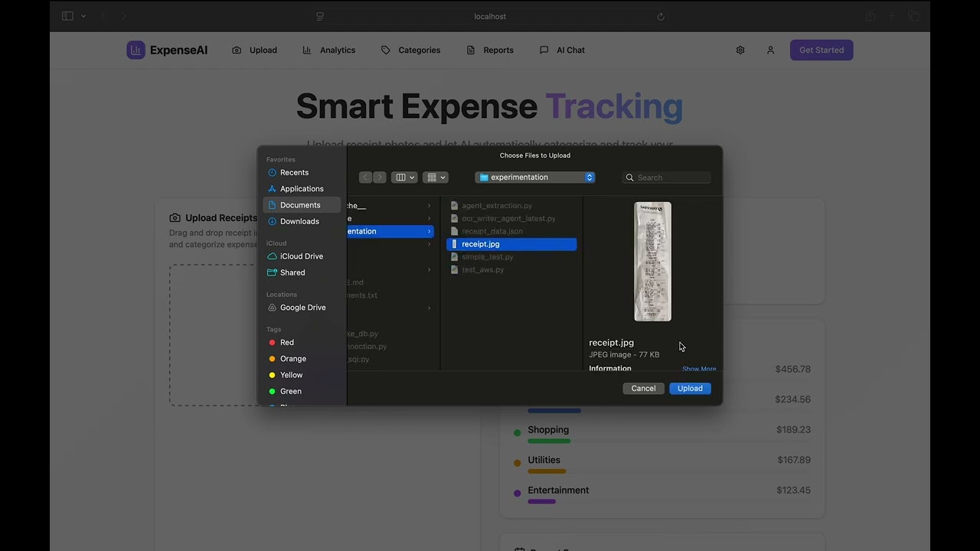The width and height of the screenshot is (980, 551).
Task: Click the ExpenseAI logo icon
Action: [136, 50]
